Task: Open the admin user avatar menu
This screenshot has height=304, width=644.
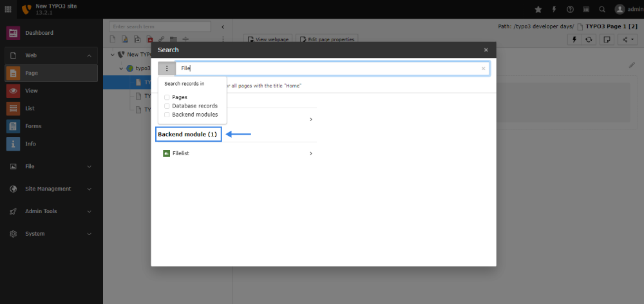Action: point(629,9)
